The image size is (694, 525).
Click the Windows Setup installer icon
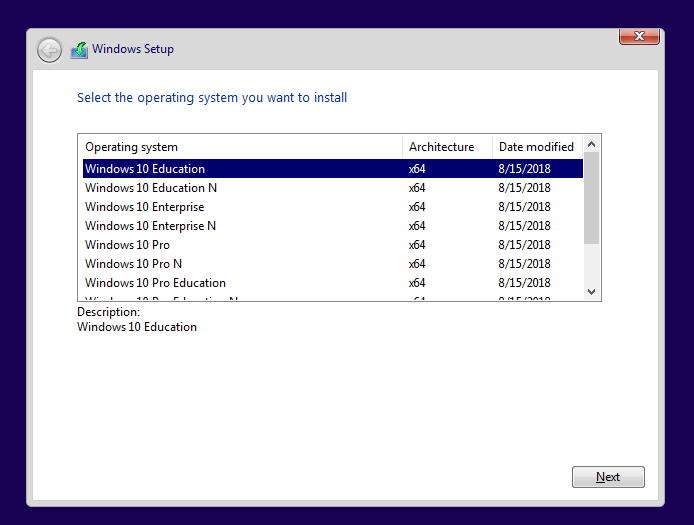pyautogui.click(x=79, y=50)
